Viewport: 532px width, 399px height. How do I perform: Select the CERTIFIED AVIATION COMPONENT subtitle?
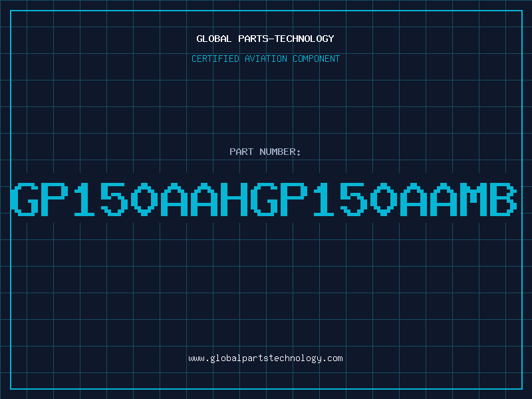tap(265, 59)
